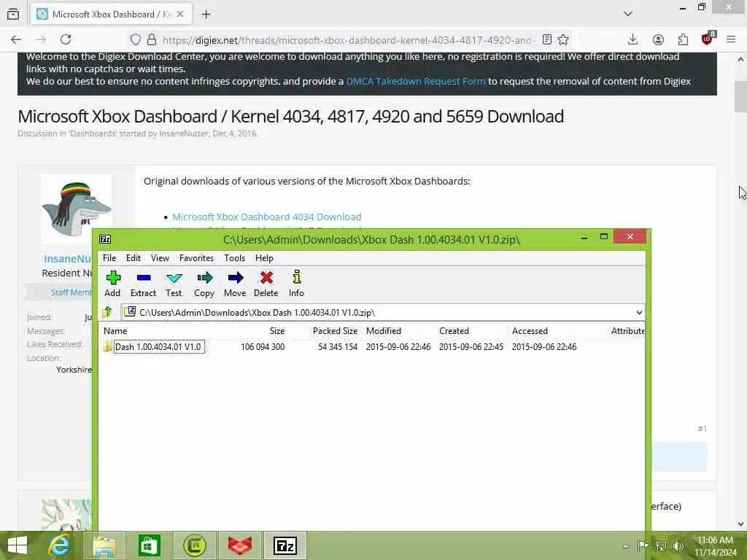
Task: Select the Copy toolbar button in 7-Zip
Action: pos(204,284)
